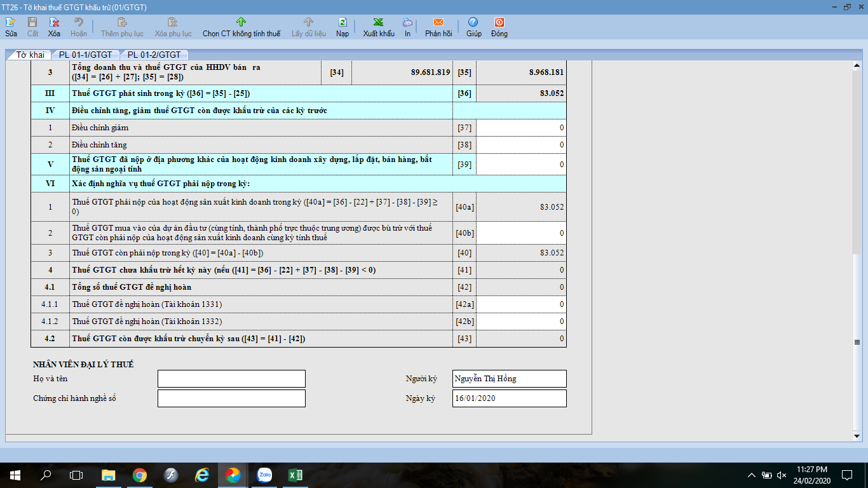Click the Người ký name field
868x488 pixels.
point(510,379)
